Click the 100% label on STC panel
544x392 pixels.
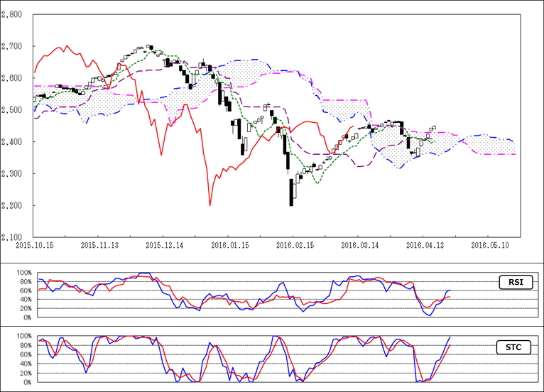[23, 335]
